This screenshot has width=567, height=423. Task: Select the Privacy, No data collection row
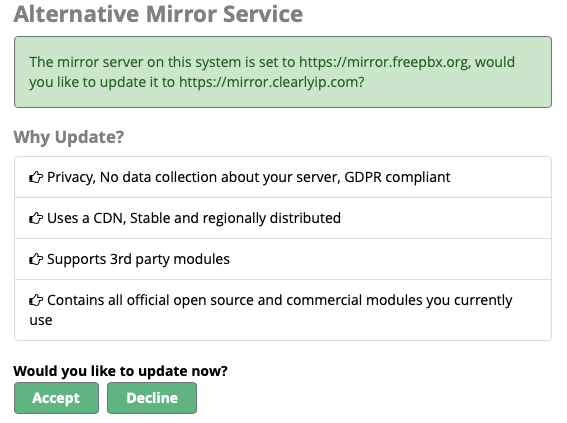[x=283, y=177]
